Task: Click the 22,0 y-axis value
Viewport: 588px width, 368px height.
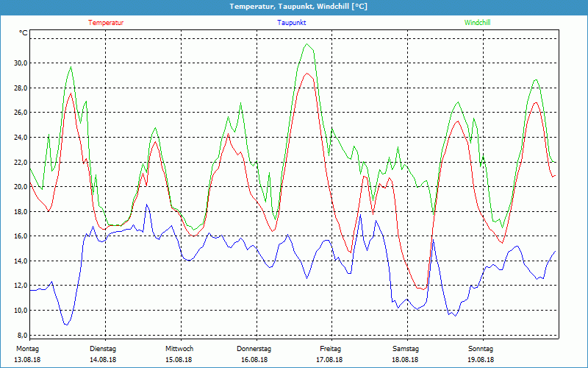Action: pyautogui.click(x=21, y=162)
